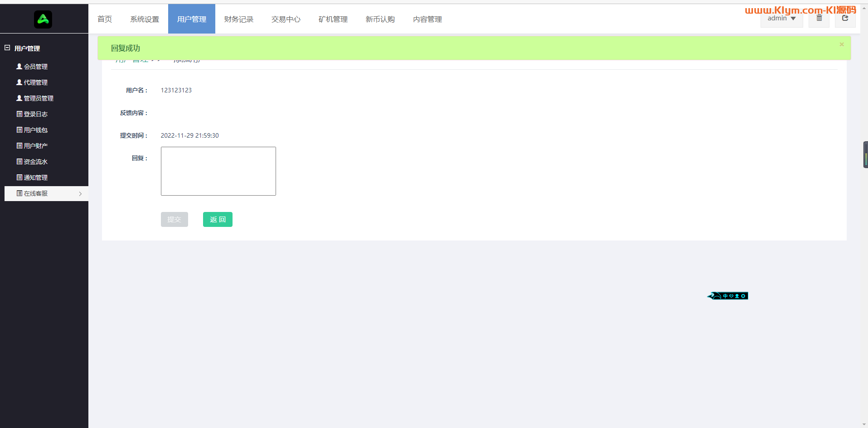
Task: Click the green 返回 button
Action: click(x=218, y=220)
